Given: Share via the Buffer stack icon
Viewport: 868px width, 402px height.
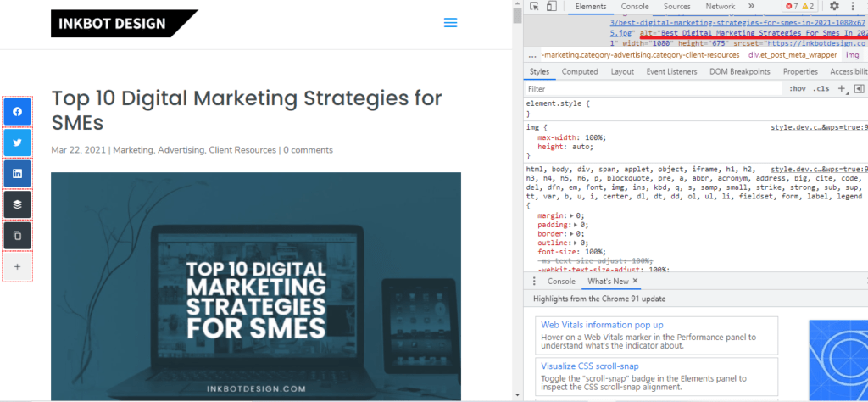Looking at the screenshot, I should pyautogui.click(x=17, y=205).
